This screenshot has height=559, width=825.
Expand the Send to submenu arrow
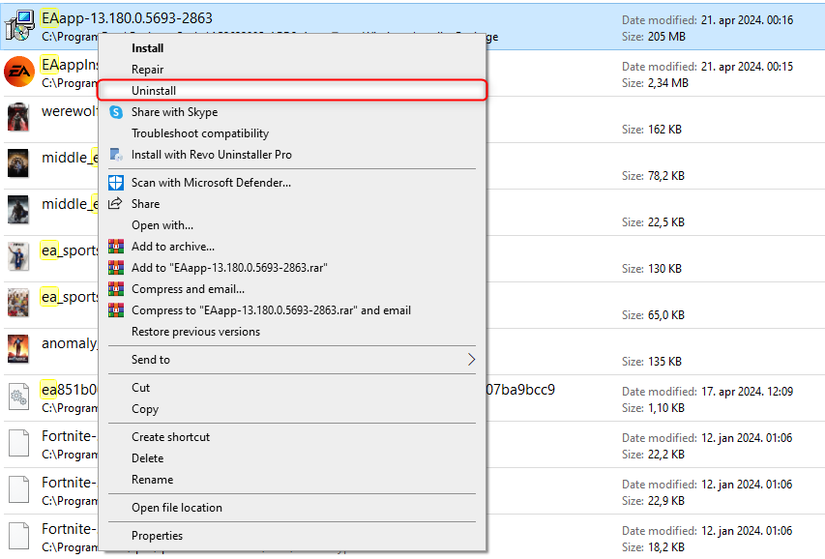pos(471,360)
